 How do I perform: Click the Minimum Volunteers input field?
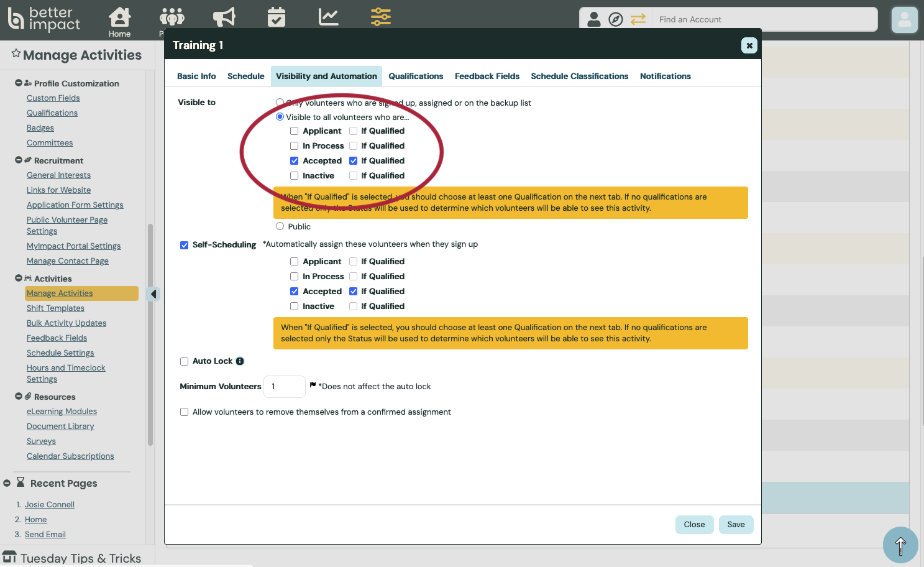284,387
